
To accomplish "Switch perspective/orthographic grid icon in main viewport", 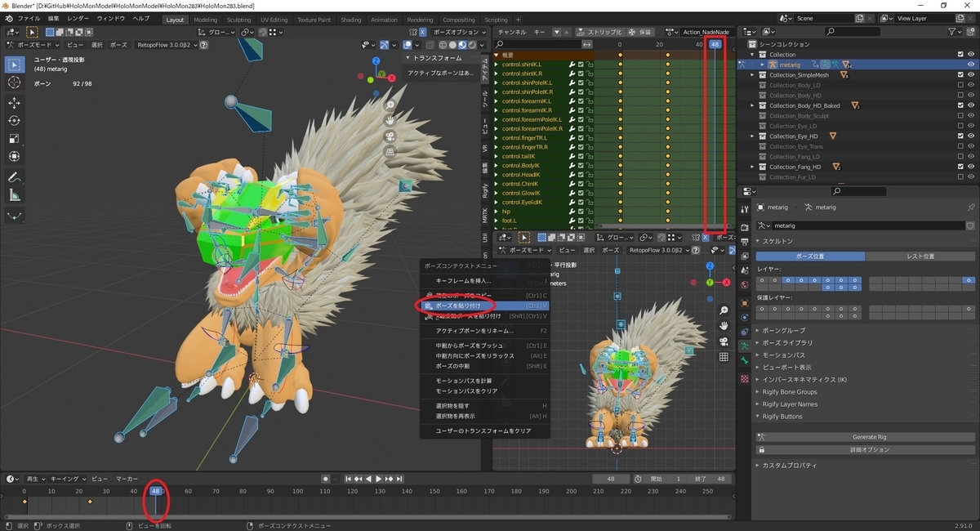I will pos(390,152).
